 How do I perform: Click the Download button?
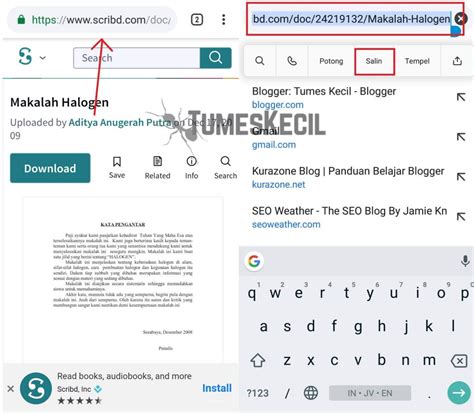coord(50,168)
